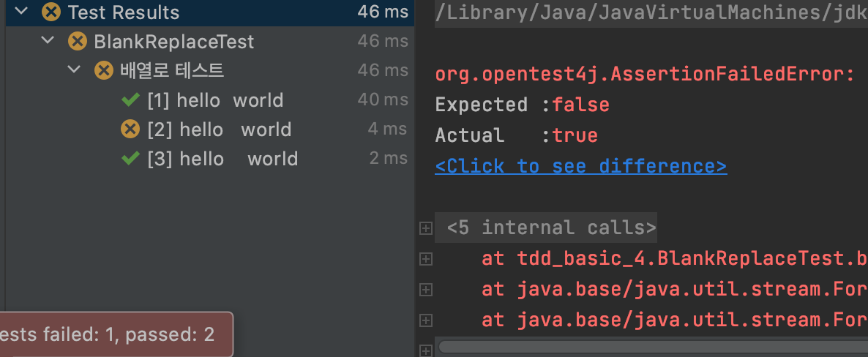Select the 배열로 테스트 method row
Screen dimensions: 868x357
tap(210, 71)
